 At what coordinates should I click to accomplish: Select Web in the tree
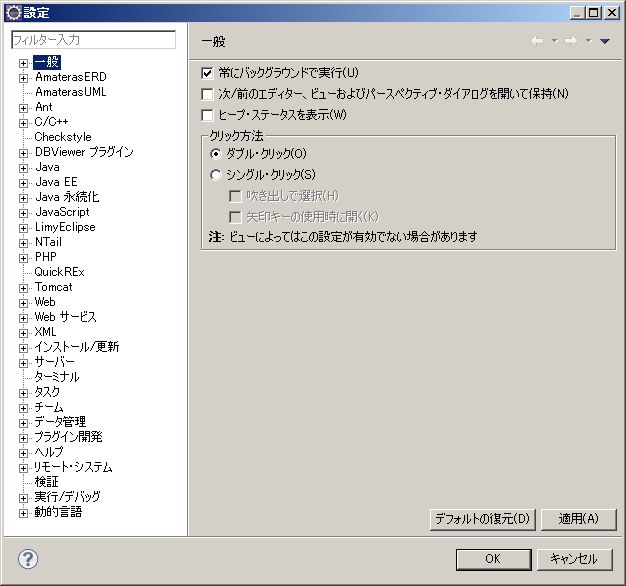[45, 302]
